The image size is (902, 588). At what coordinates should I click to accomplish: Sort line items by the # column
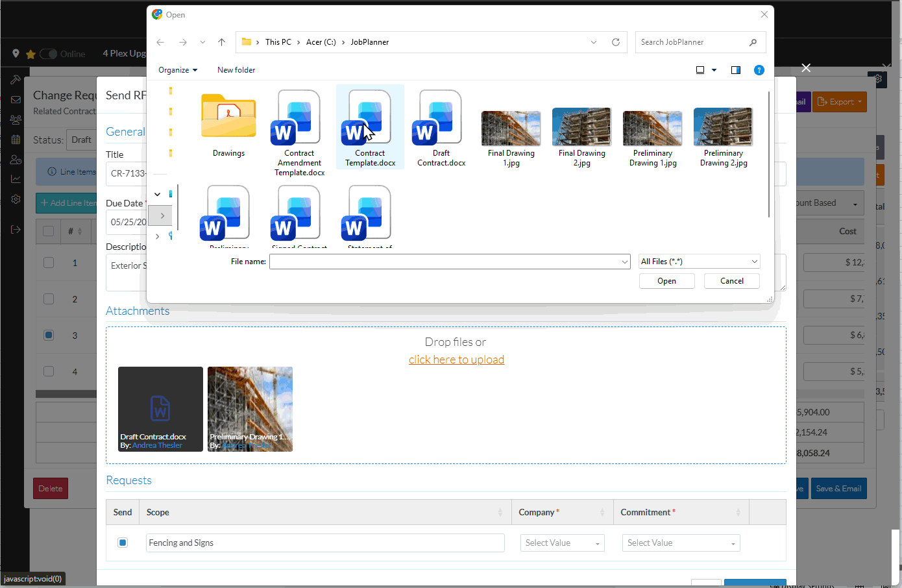point(79,231)
